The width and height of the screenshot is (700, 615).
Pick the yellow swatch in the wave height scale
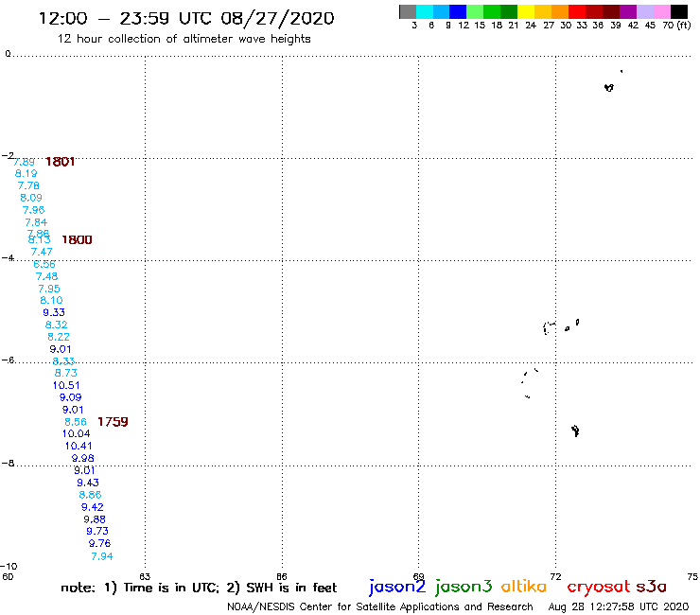click(x=526, y=11)
